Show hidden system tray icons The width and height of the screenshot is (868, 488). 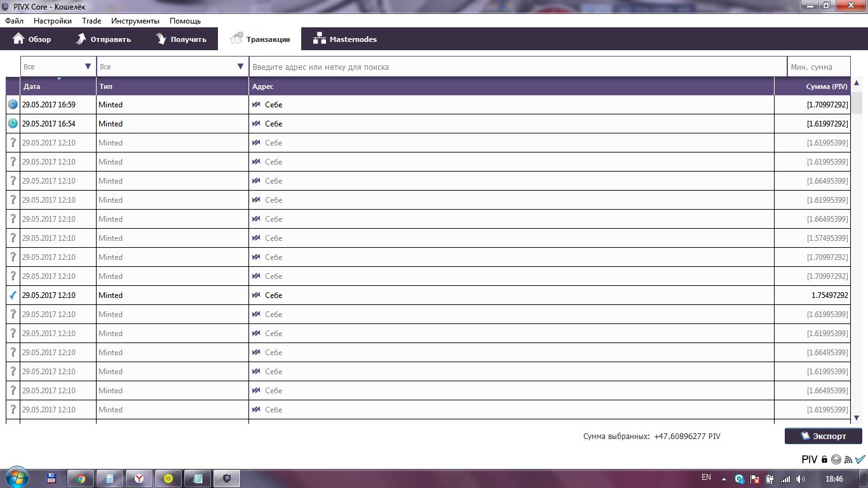(724, 478)
